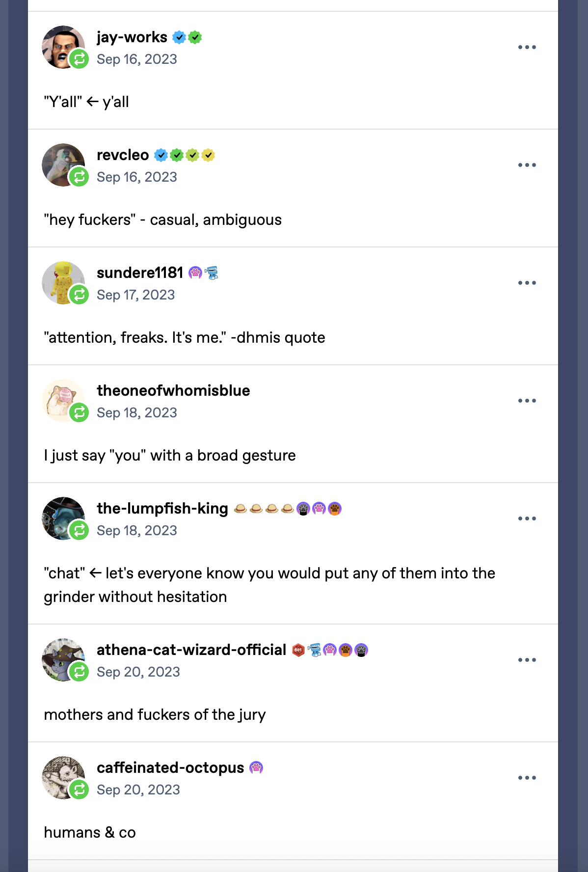The image size is (588, 872).
Task: Click the red badge beside athena-cat-wizard-official
Action: [x=298, y=650]
